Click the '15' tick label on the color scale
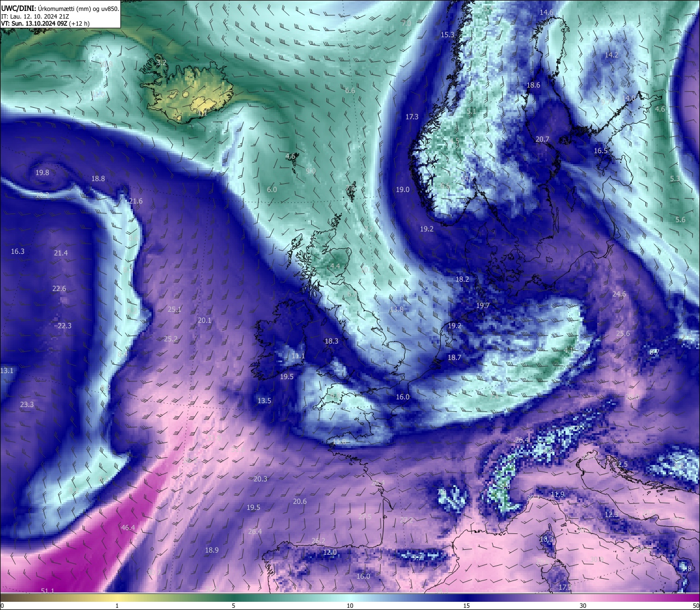Viewport: 700px width, 610px height. coord(466,606)
